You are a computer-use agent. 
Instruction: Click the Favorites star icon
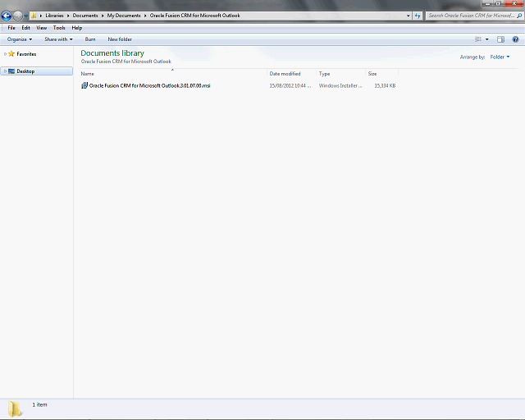pos(11,53)
